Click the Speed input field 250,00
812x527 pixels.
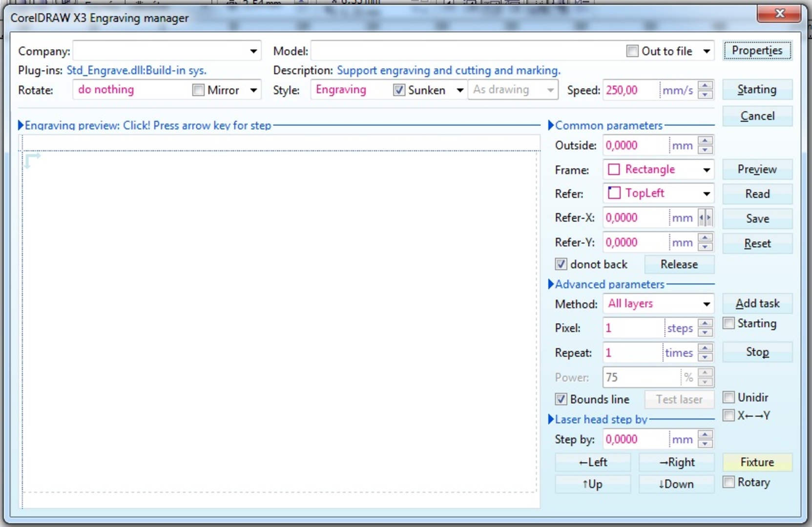[x=631, y=90]
